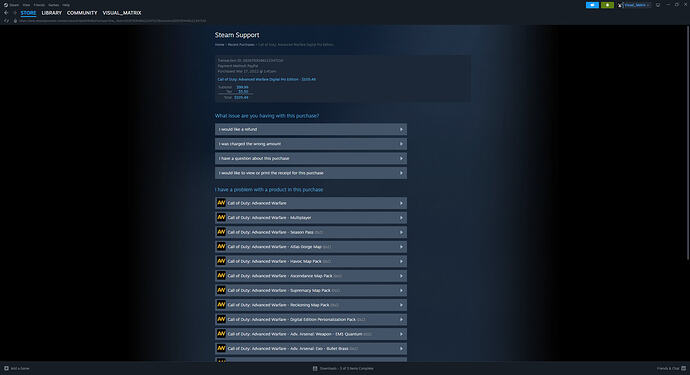Click the AW icon for Call of Duty: Advanced Warfare
The image size is (690, 375).
click(x=221, y=203)
